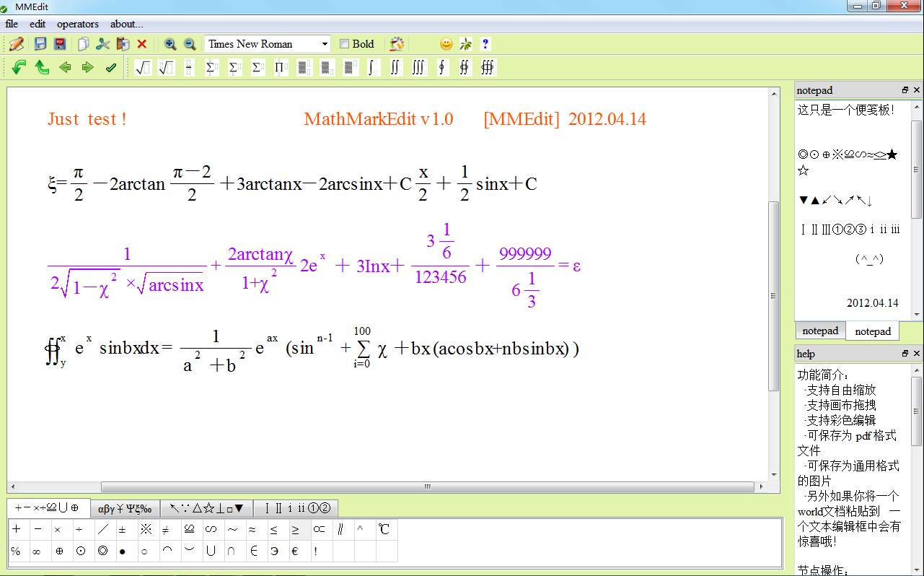Zoom out with the minus magnifier

(x=190, y=44)
